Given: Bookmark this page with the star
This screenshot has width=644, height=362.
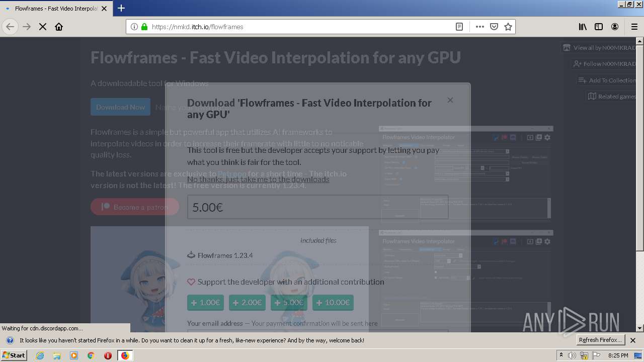Looking at the screenshot, I should [x=508, y=27].
